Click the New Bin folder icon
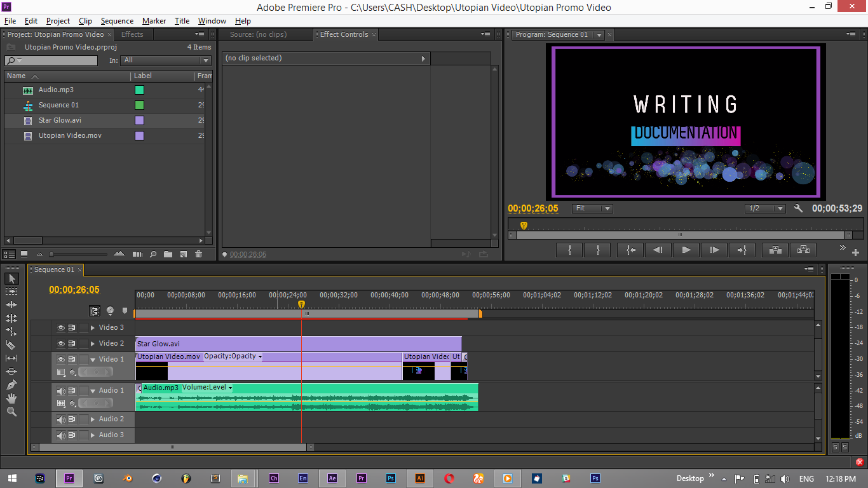 [x=168, y=254]
